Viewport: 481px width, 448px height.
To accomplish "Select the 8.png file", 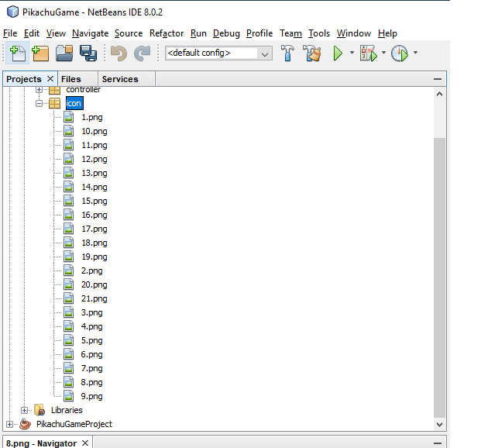I will 91,382.
